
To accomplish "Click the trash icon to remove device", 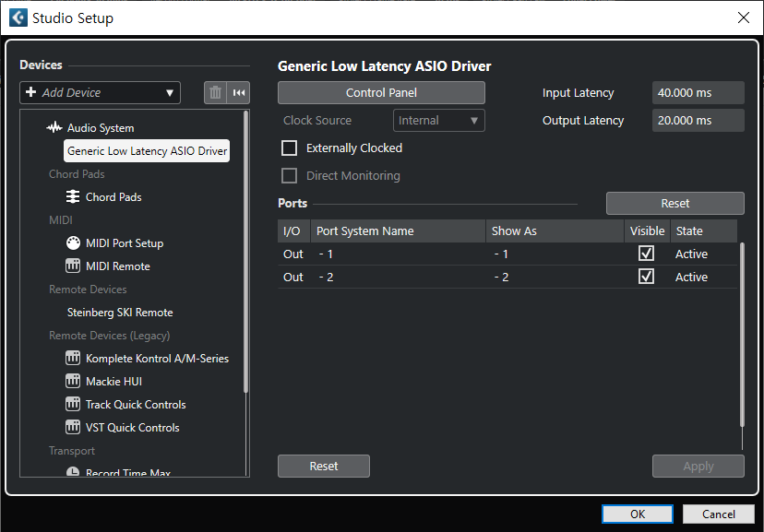I will [215, 92].
